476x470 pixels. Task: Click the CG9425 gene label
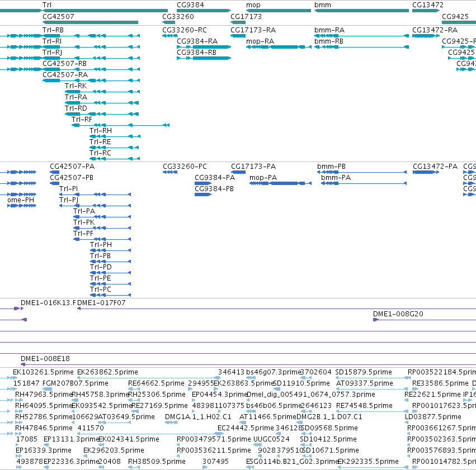[x=455, y=16]
